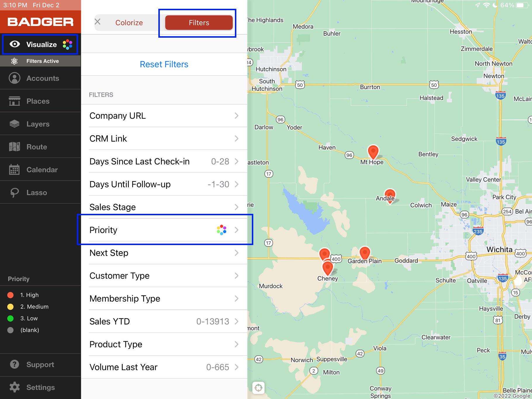Viewport: 532px width, 399px height.
Task: Select the red pin beside highway 400 marker
Action: click(x=324, y=254)
